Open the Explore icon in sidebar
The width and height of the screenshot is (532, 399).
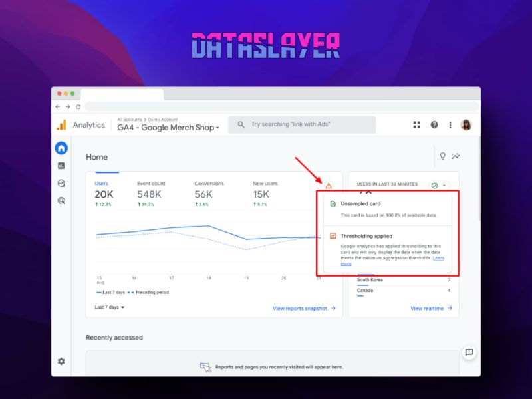[61, 184]
